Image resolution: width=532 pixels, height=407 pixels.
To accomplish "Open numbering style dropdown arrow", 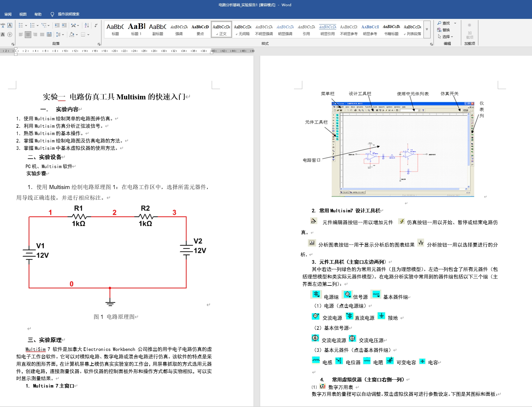I will pyautogui.click(x=37, y=25).
